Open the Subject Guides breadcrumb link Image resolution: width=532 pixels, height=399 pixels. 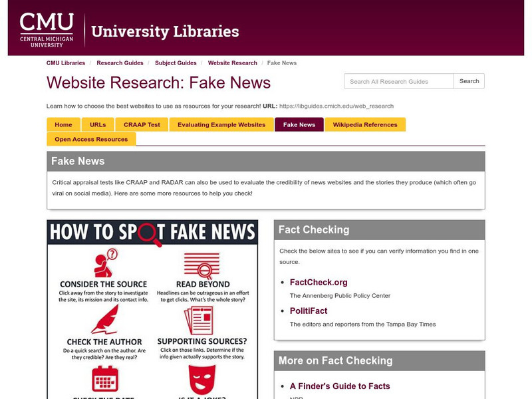176,63
